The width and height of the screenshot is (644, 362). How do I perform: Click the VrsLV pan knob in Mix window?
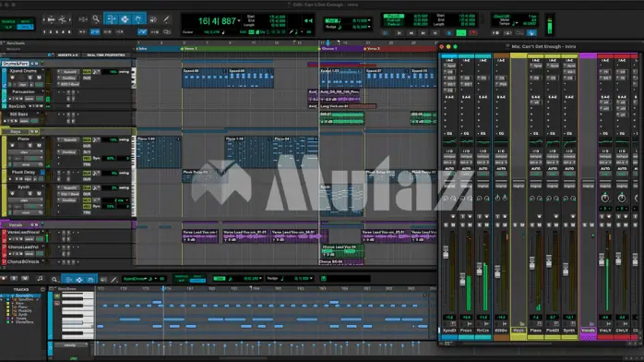point(605,198)
